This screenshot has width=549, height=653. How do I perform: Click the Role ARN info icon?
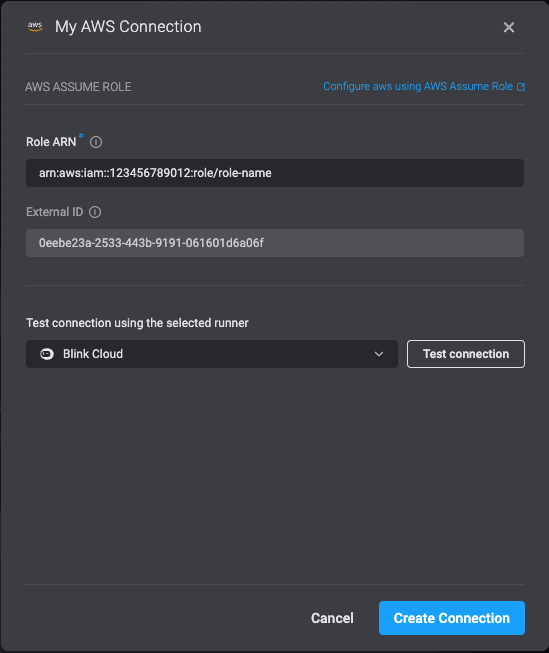click(96, 142)
